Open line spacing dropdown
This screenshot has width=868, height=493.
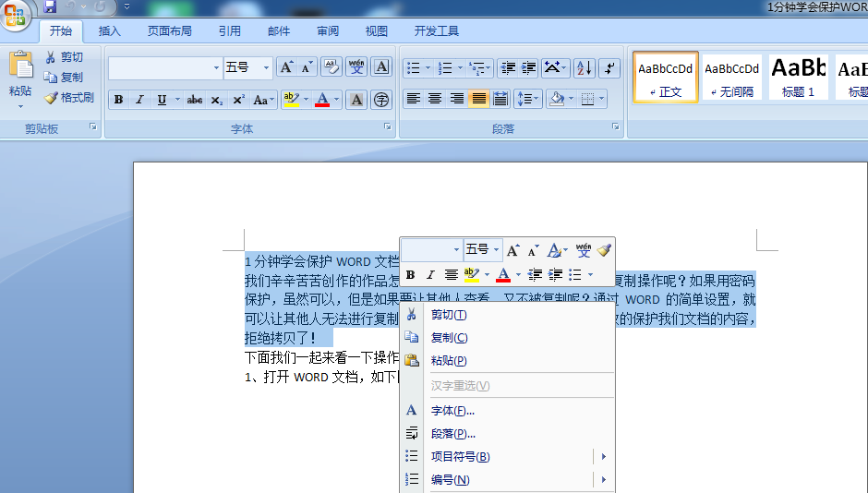click(528, 99)
